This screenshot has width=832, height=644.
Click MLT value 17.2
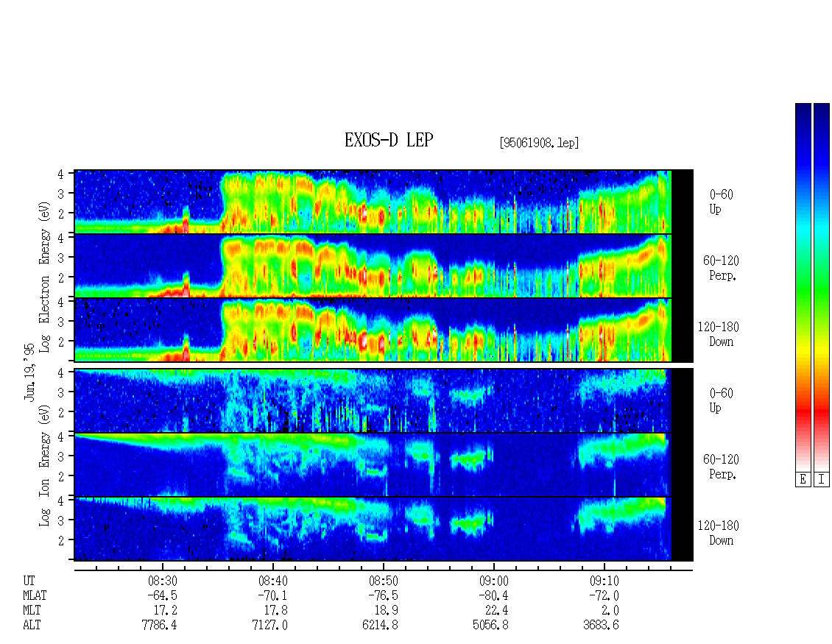166,611
